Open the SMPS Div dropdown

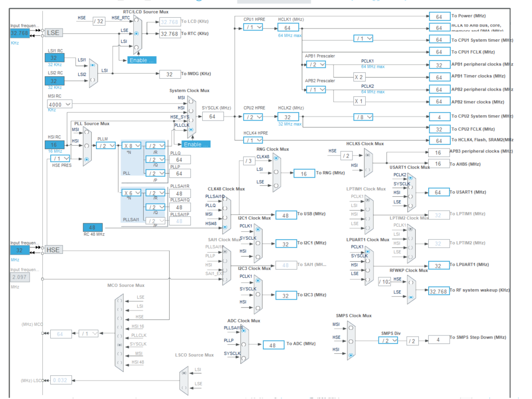tap(388, 339)
